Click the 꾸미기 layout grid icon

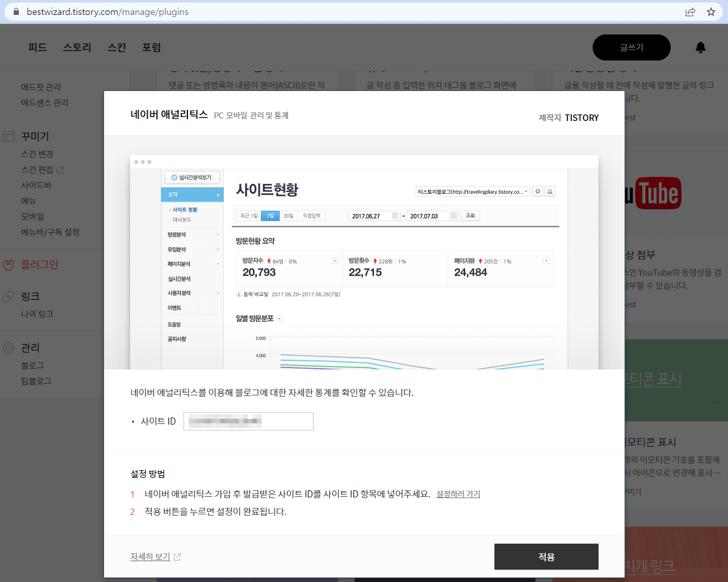tap(9, 135)
